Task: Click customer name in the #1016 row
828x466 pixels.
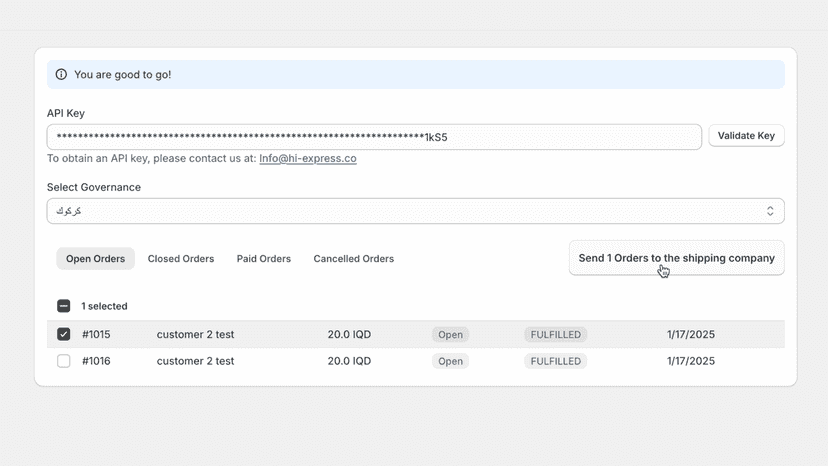Action: (x=195, y=361)
